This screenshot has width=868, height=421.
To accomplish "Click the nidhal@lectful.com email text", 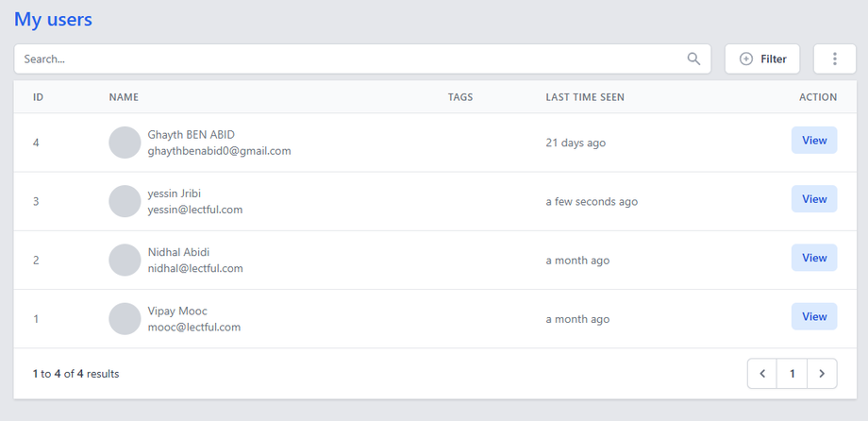I will click(x=195, y=268).
